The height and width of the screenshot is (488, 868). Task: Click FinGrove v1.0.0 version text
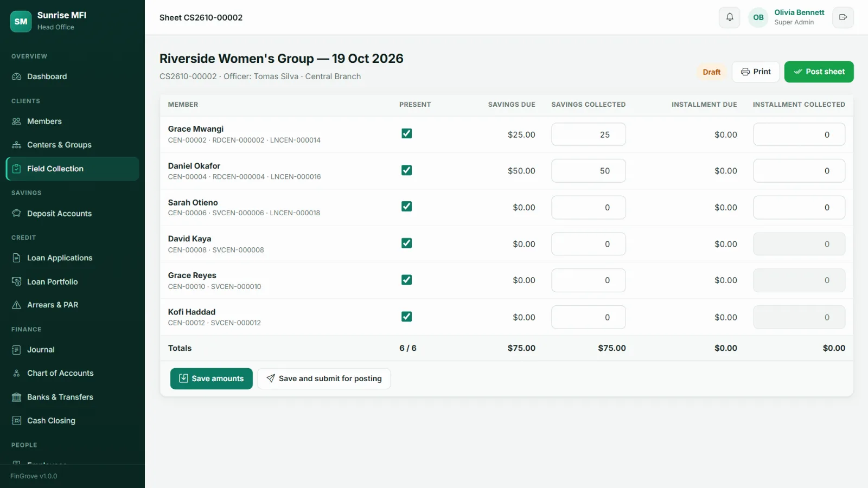point(34,476)
